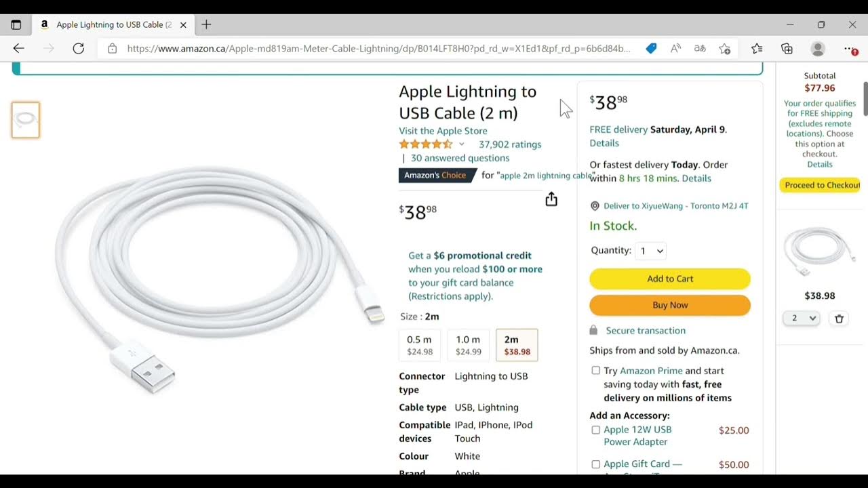
Task: Click the browser back arrow
Action: 18,48
